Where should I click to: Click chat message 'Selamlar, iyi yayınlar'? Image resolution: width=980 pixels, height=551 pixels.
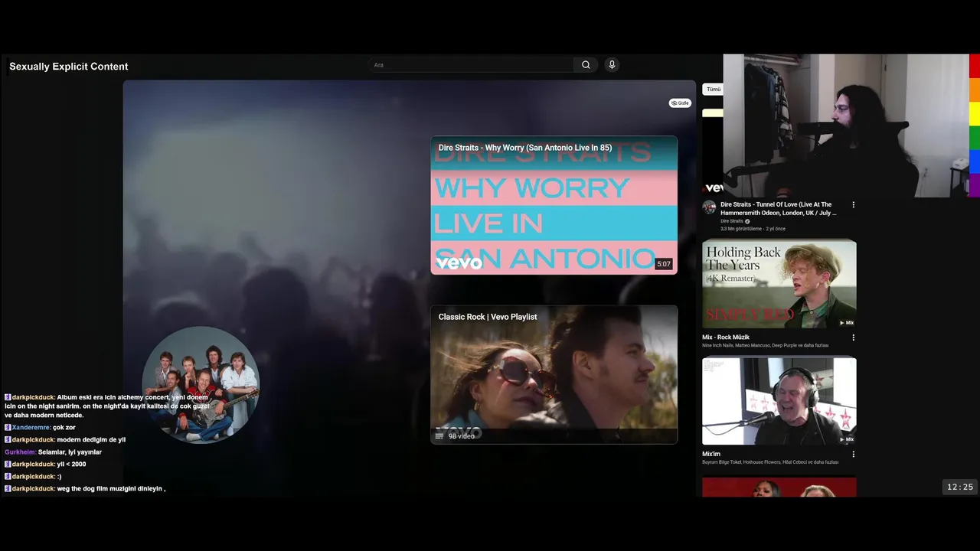point(70,452)
